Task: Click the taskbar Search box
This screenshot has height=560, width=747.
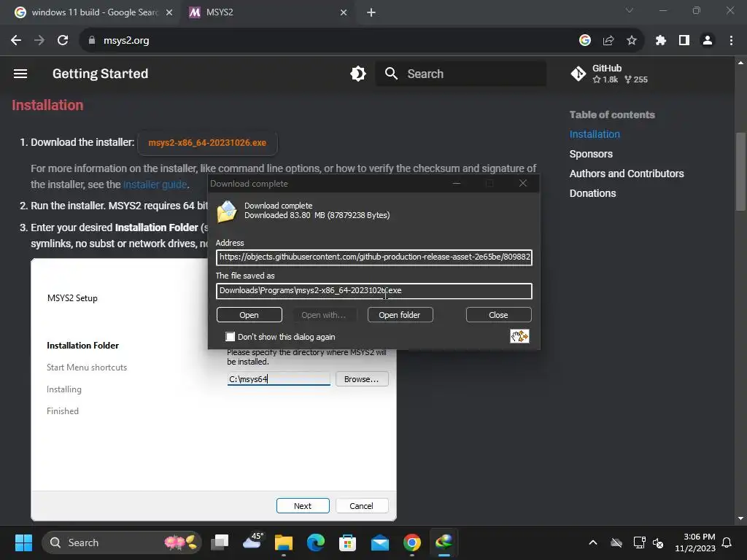Action: pos(122,542)
